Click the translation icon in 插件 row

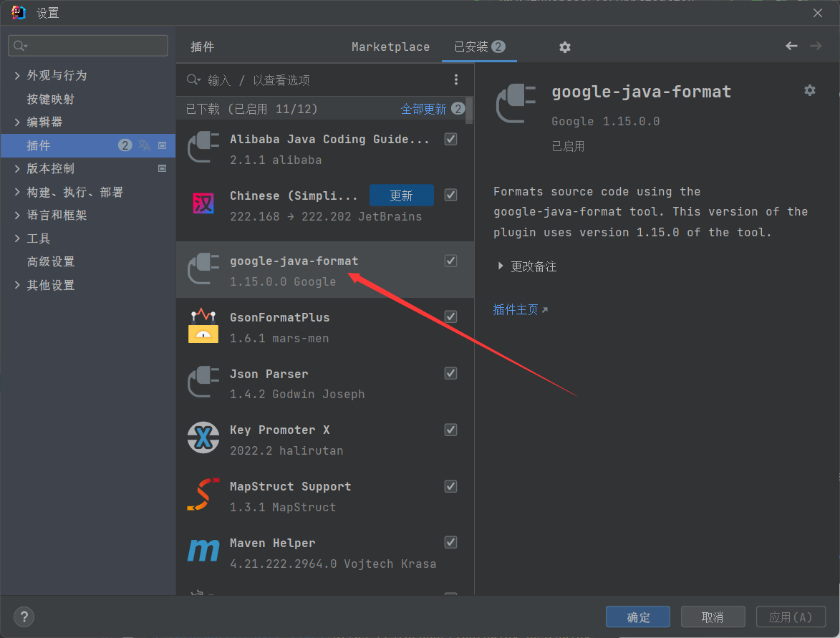tap(144, 145)
